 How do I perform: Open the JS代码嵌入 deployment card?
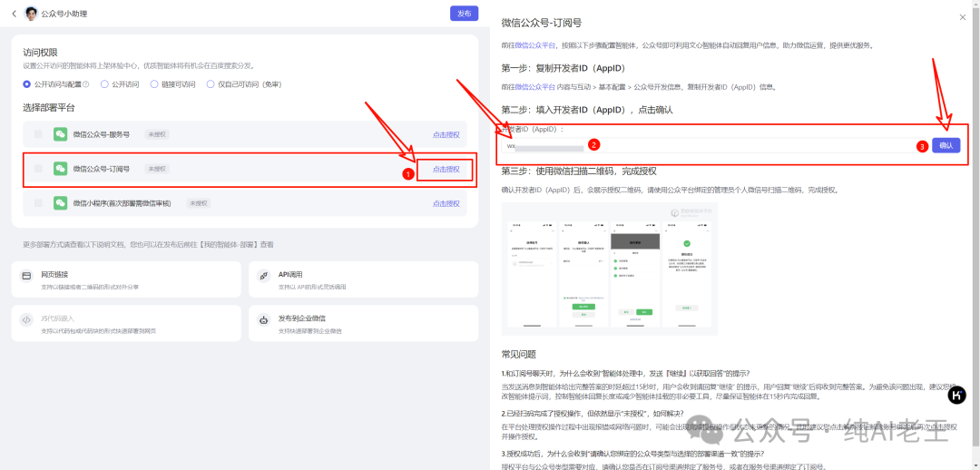click(x=126, y=323)
